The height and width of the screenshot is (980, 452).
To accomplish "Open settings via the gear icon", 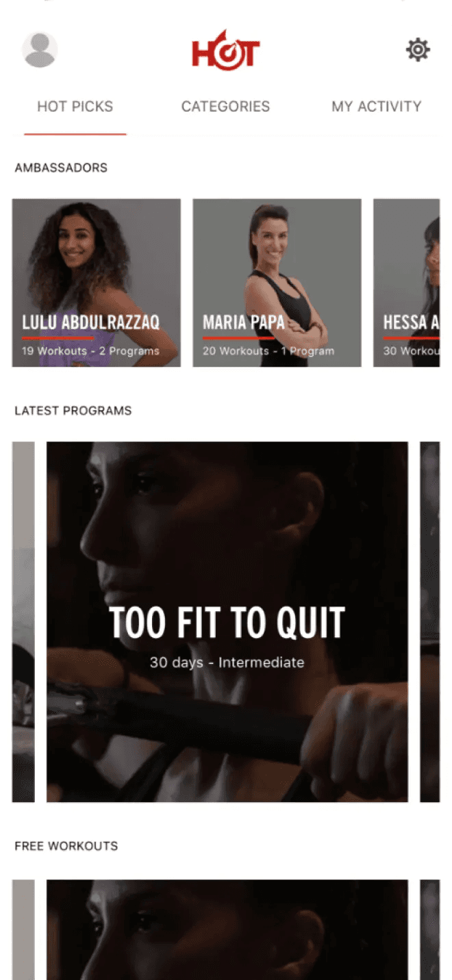I will tap(418, 50).
